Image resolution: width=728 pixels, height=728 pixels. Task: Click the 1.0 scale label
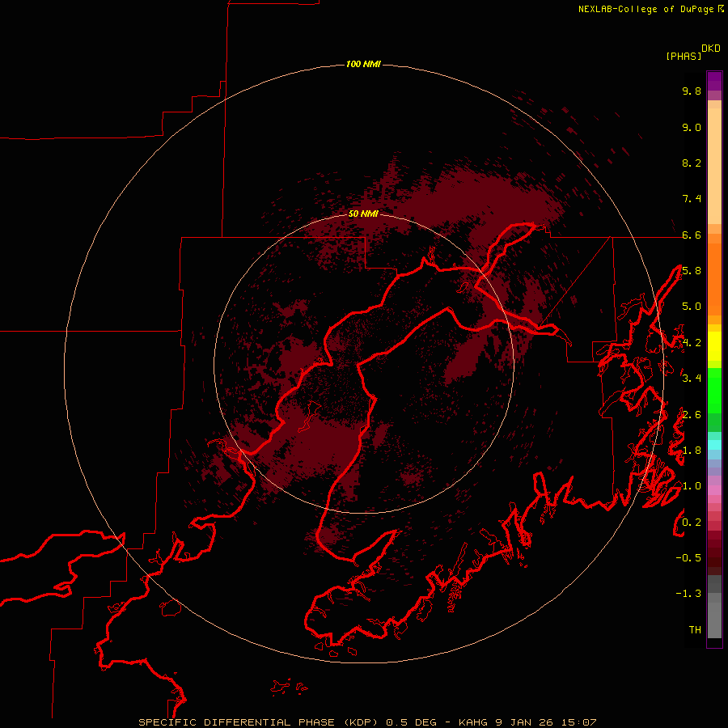[692, 486]
